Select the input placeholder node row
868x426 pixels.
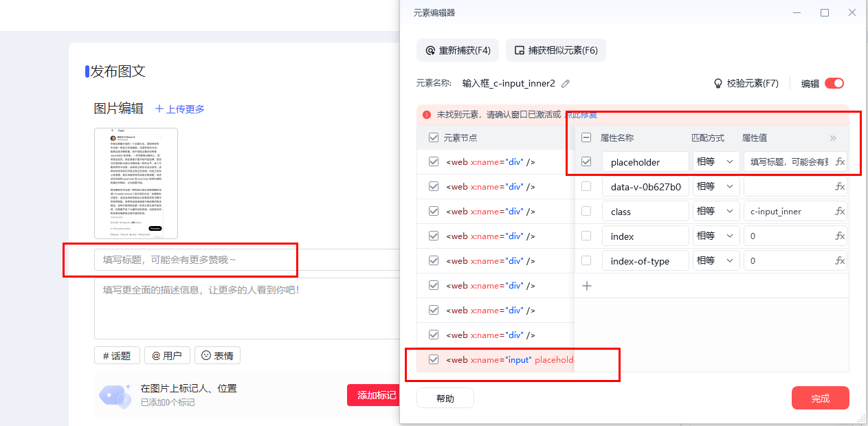496,359
